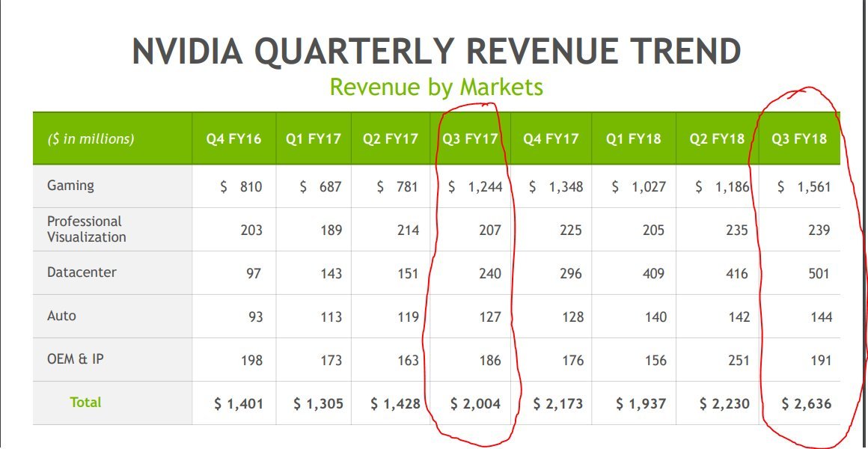Select the Q3 FY17 column header
868x449 pixels.
click(x=470, y=138)
